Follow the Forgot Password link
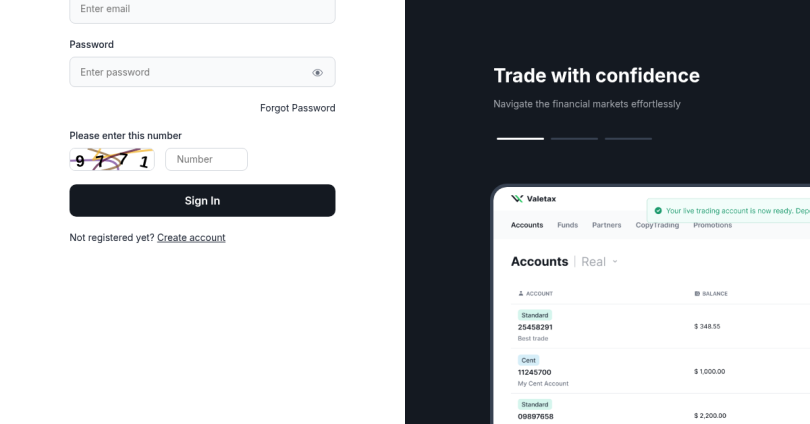Viewport: 810px width, 424px height. (297, 108)
